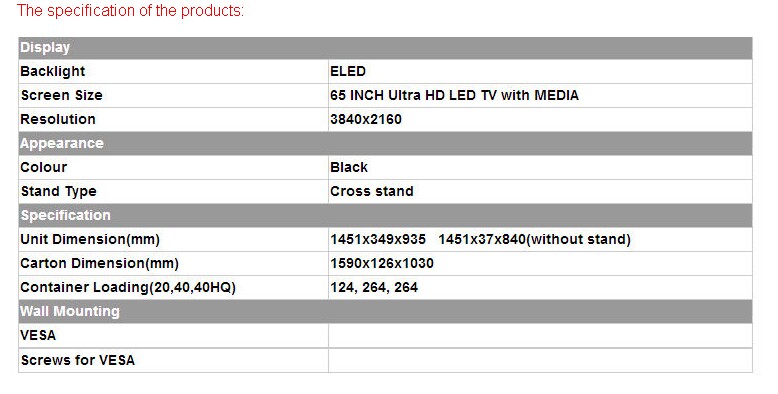Click the ELED backlight value
This screenshot has width=778, height=394.
click(347, 71)
